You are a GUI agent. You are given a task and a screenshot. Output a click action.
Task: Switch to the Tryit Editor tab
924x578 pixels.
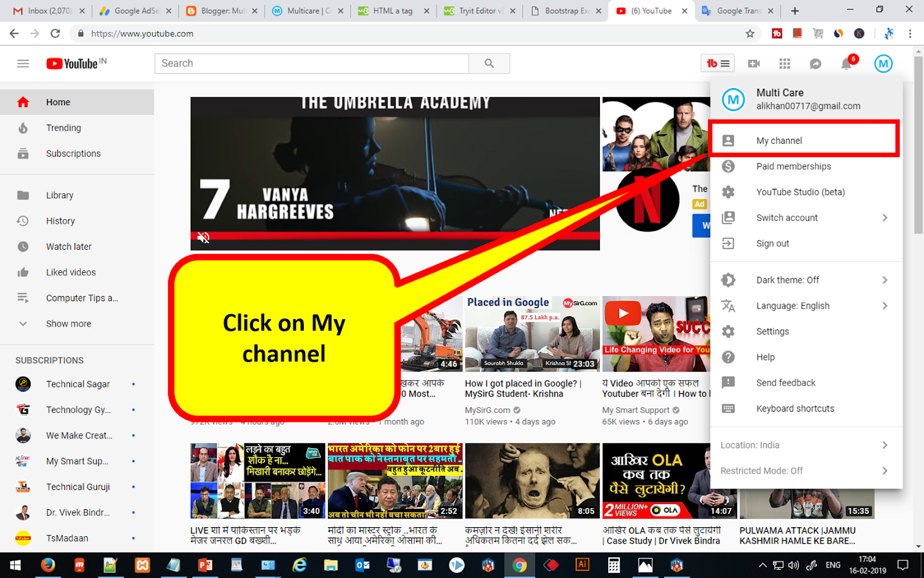coord(479,11)
